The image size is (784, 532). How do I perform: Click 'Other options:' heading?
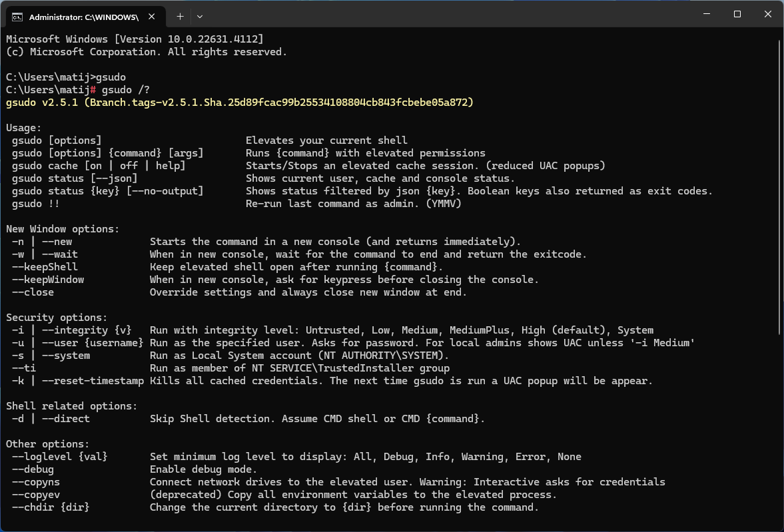click(x=47, y=444)
